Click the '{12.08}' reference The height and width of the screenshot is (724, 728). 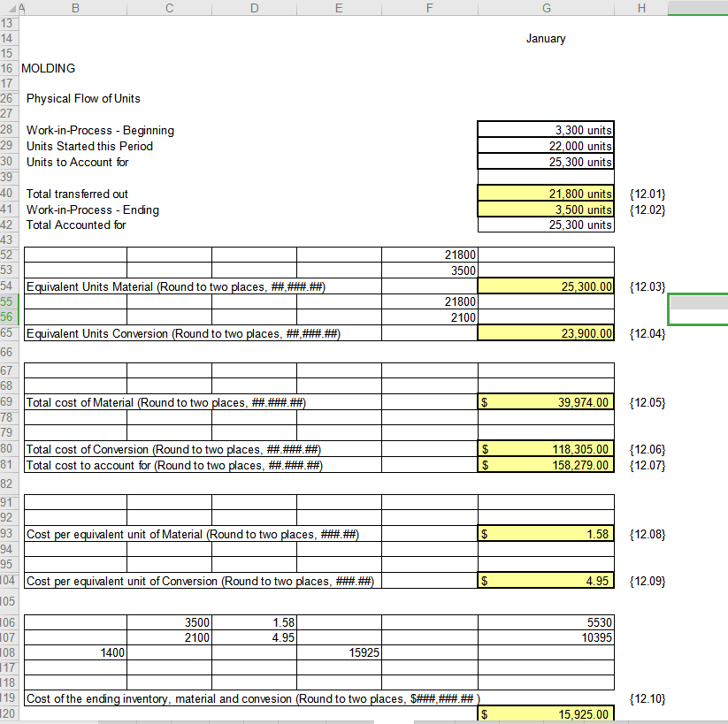648,534
